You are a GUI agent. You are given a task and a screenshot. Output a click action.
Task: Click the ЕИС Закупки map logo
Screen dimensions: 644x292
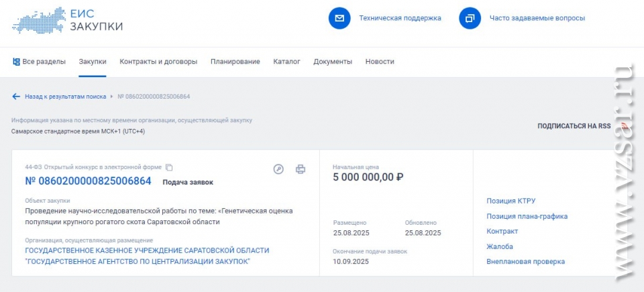coord(39,21)
